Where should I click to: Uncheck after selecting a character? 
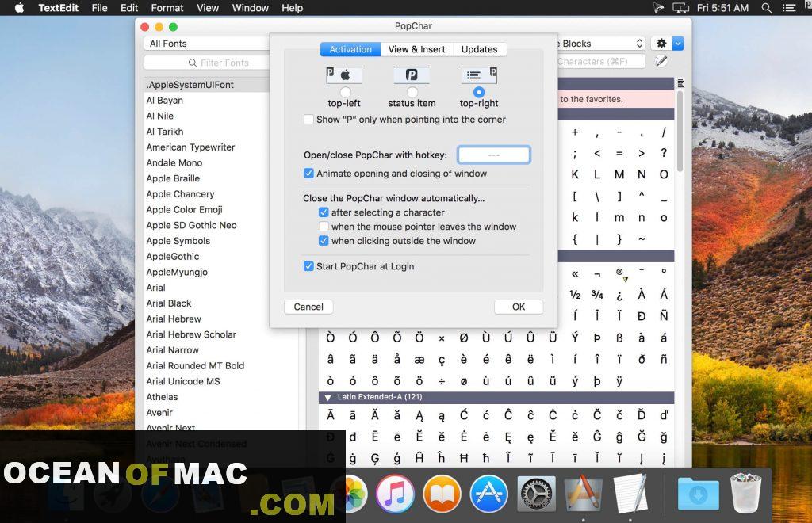coord(324,212)
